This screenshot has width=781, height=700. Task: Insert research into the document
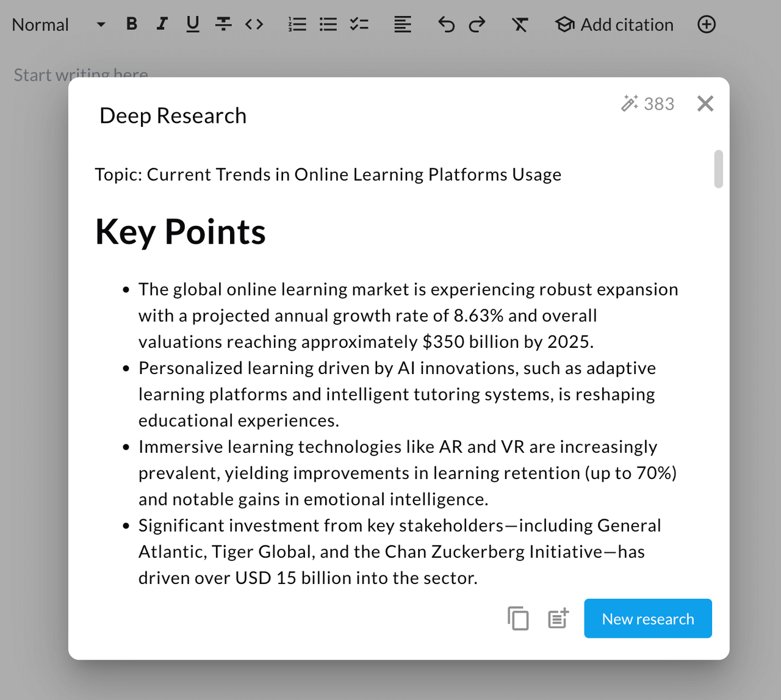558,618
